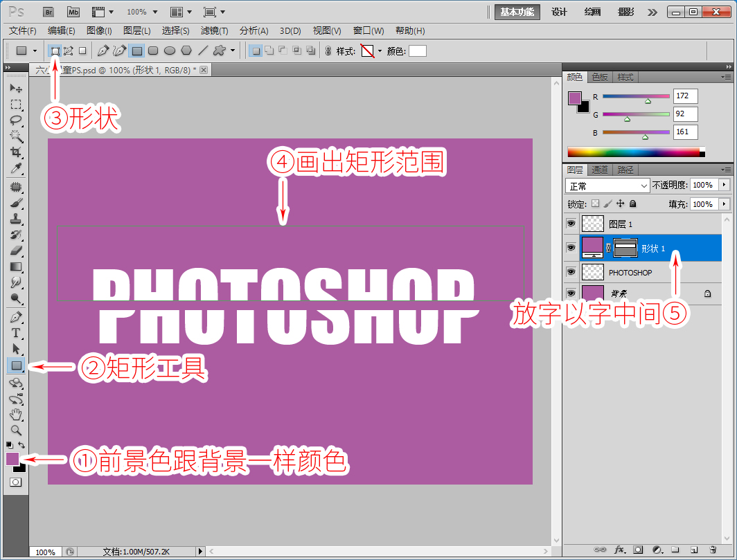Delete layer trash icon

pyautogui.click(x=713, y=550)
